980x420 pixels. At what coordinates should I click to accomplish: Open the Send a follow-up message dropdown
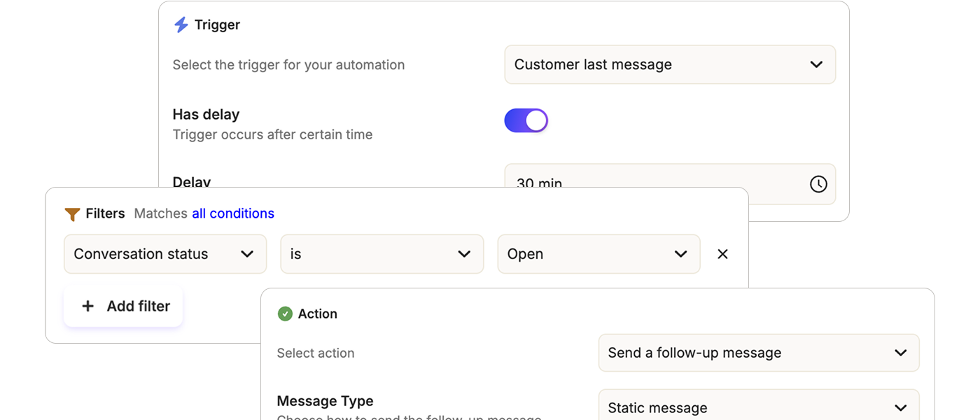(758, 353)
